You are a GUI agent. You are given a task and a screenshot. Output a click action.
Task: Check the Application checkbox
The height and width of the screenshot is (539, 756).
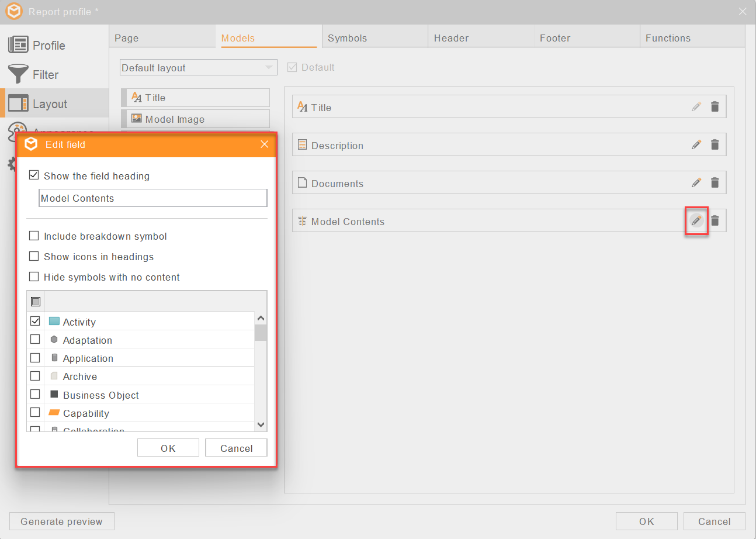point(35,357)
